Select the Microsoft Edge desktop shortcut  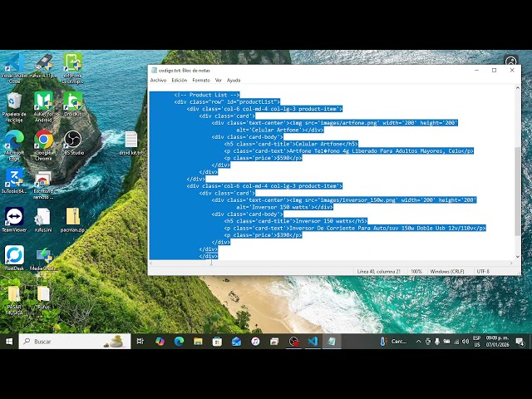14,145
